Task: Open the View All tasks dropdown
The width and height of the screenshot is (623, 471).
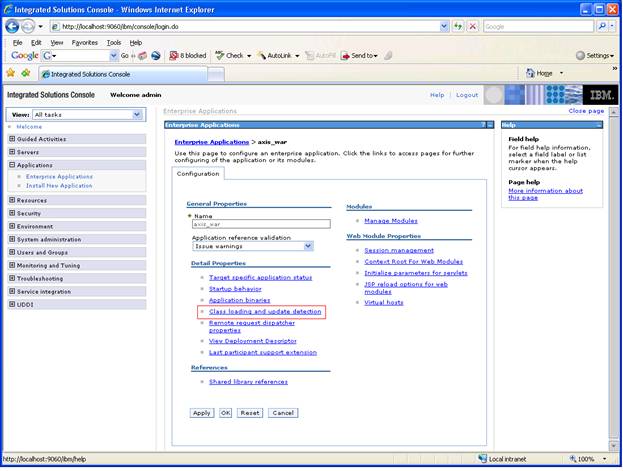Action: tap(137, 115)
